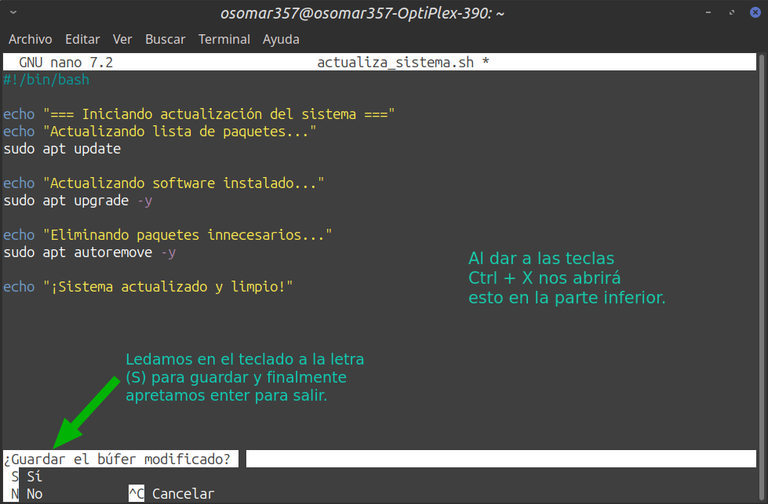This screenshot has height=504, width=768.
Task: Click the window menu chevron in title bar
Action: pyautogui.click(x=13, y=12)
